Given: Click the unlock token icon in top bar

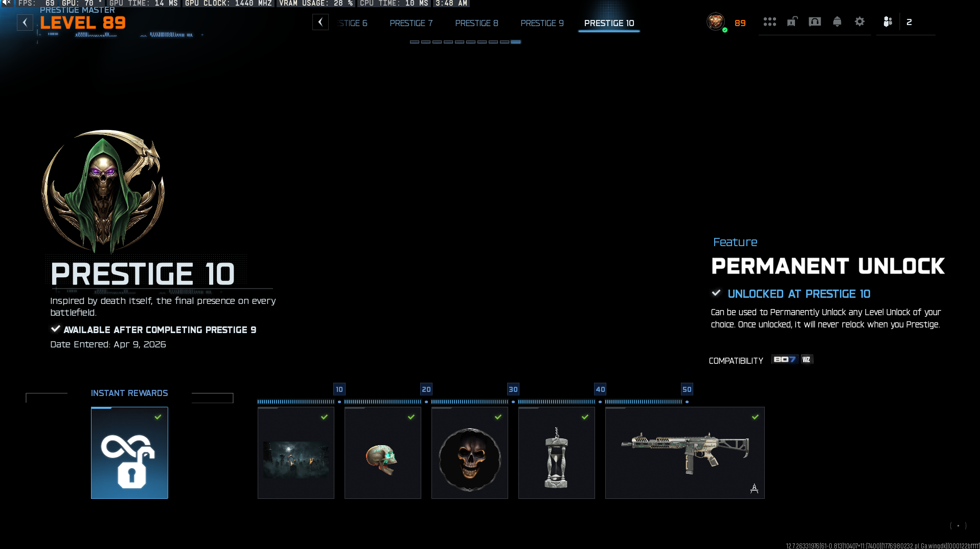Looking at the screenshot, I should coord(792,21).
